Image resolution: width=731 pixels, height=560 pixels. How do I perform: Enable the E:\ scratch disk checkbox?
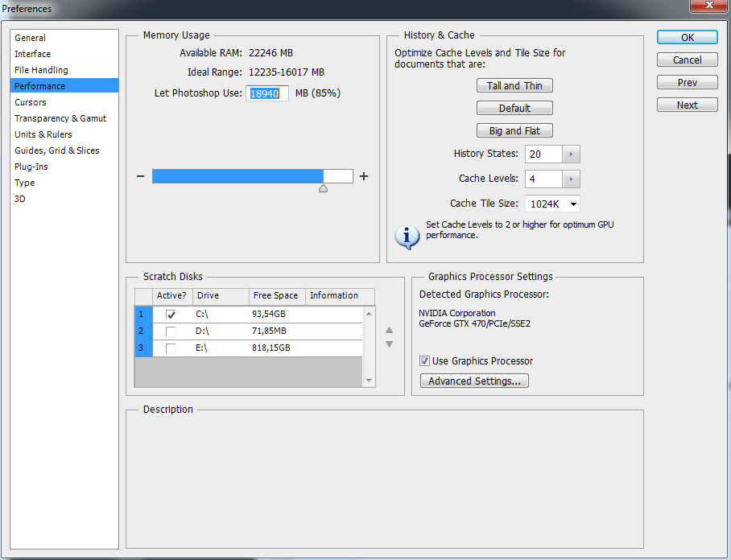(171, 348)
